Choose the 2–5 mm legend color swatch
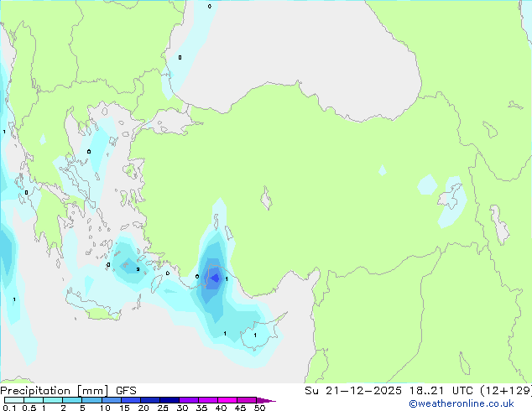 point(72,400)
